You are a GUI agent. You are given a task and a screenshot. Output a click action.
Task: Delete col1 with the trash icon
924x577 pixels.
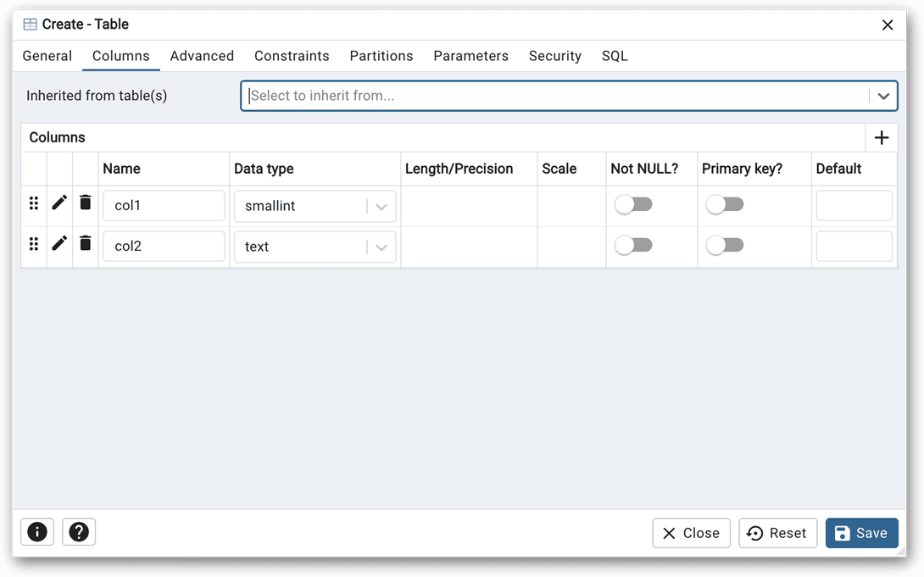(x=85, y=203)
